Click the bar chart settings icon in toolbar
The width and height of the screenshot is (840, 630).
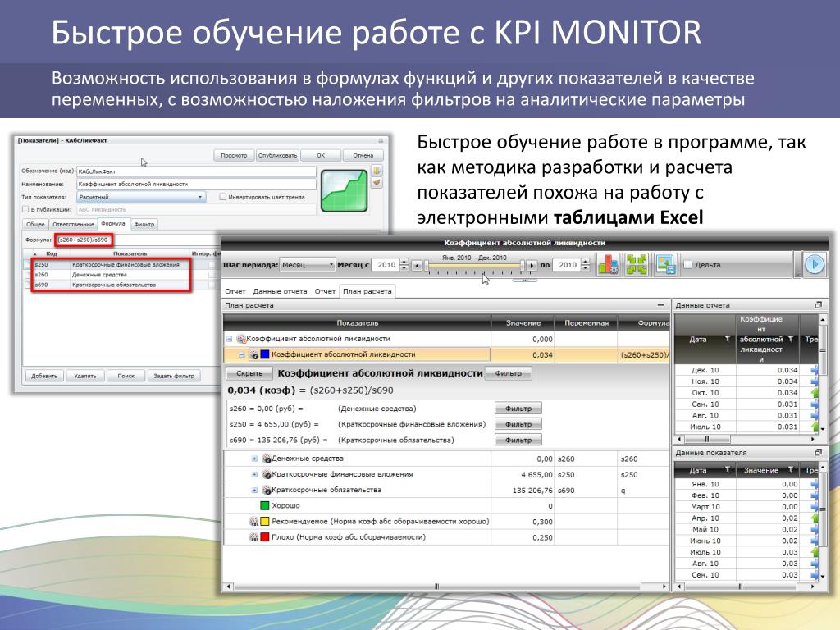(609, 265)
